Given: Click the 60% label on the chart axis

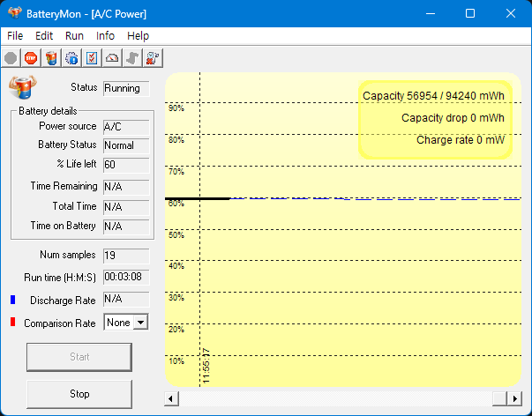Looking at the screenshot, I should [176, 204].
